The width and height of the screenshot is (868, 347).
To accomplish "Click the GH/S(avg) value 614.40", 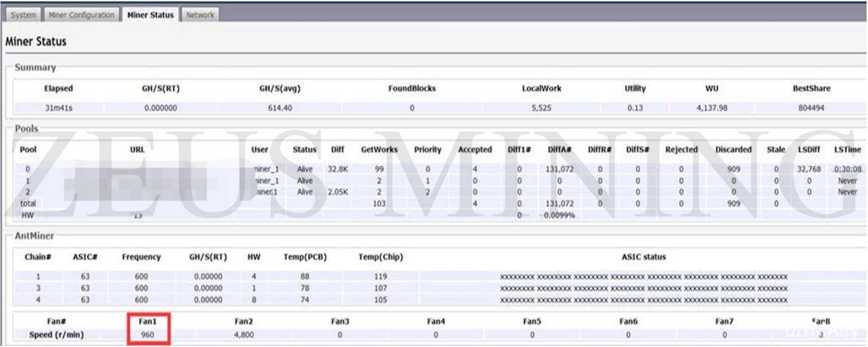I will tap(280, 108).
